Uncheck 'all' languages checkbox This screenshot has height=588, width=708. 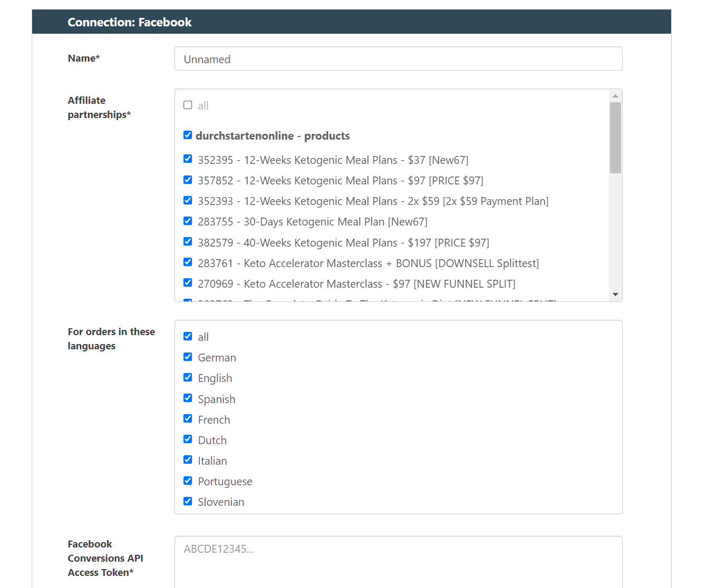pos(188,337)
